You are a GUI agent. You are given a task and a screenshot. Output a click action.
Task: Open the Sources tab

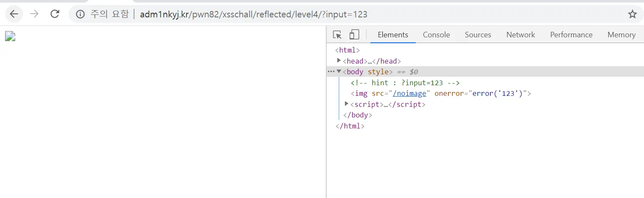[478, 35]
